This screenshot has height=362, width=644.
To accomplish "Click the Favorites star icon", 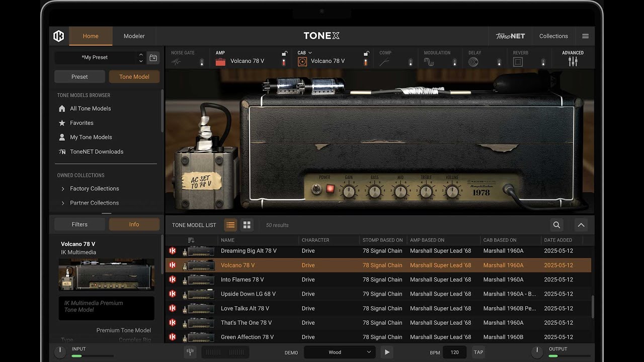I will pos(62,123).
